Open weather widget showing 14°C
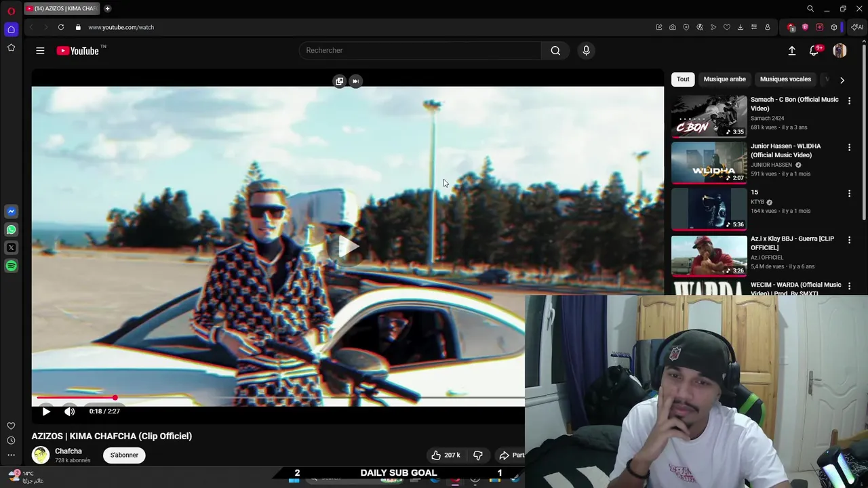Screen dimensions: 868x488 (26, 477)
